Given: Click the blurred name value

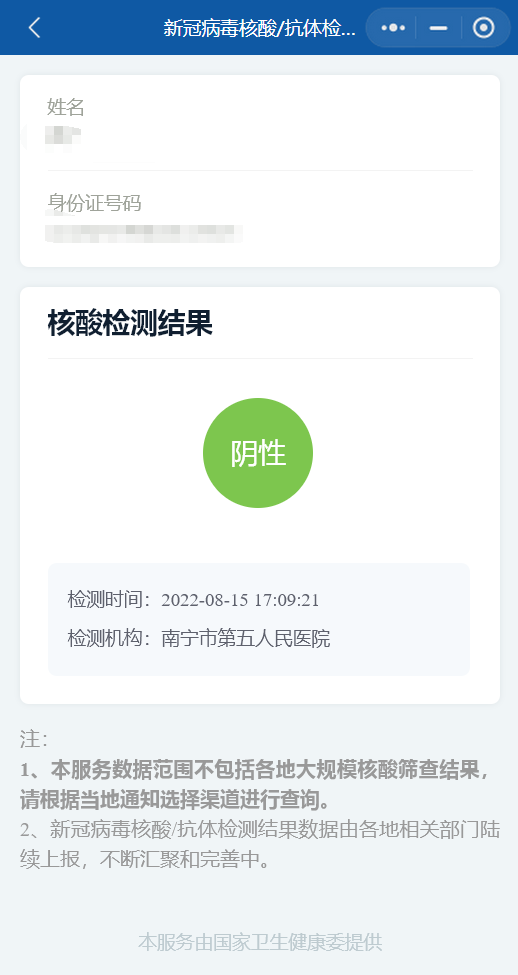Looking at the screenshot, I should [62, 137].
